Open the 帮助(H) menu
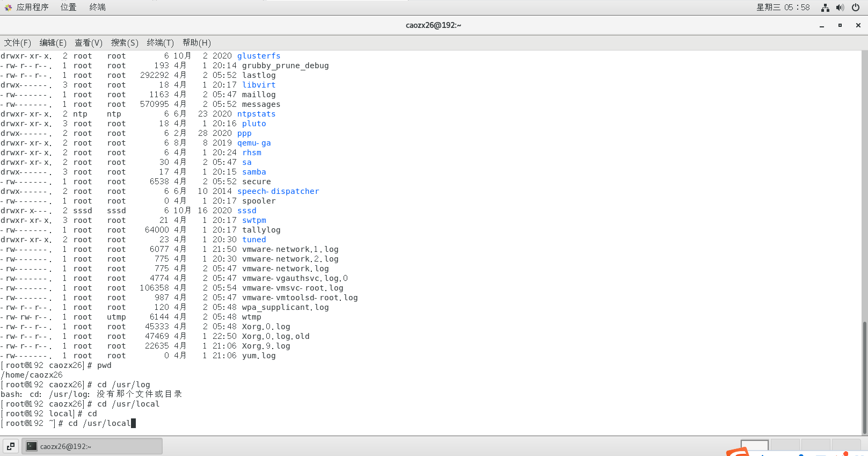The height and width of the screenshot is (456, 868). [x=196, y=42]
